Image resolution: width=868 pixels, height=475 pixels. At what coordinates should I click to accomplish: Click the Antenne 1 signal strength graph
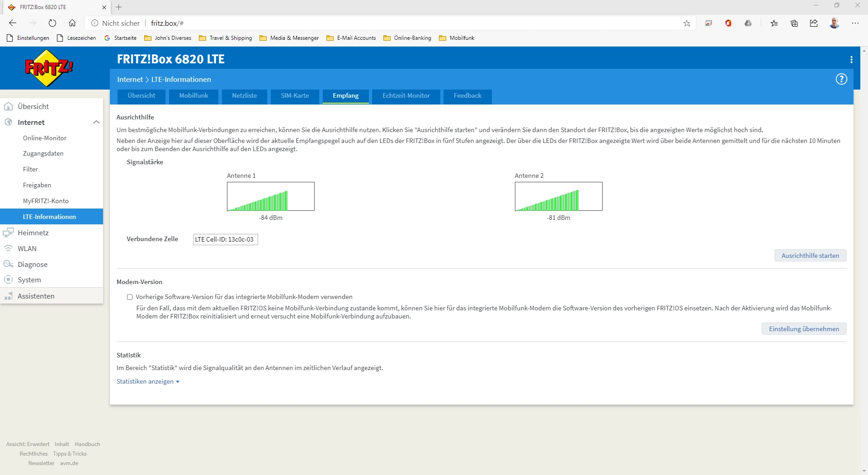(271, 196)
